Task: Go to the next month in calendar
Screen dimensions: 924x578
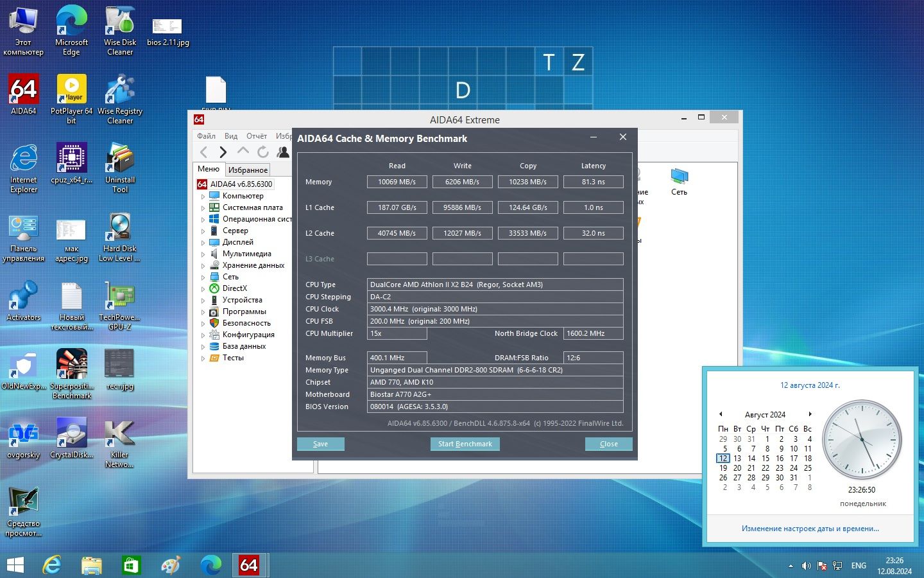Action: click(810, 414)
